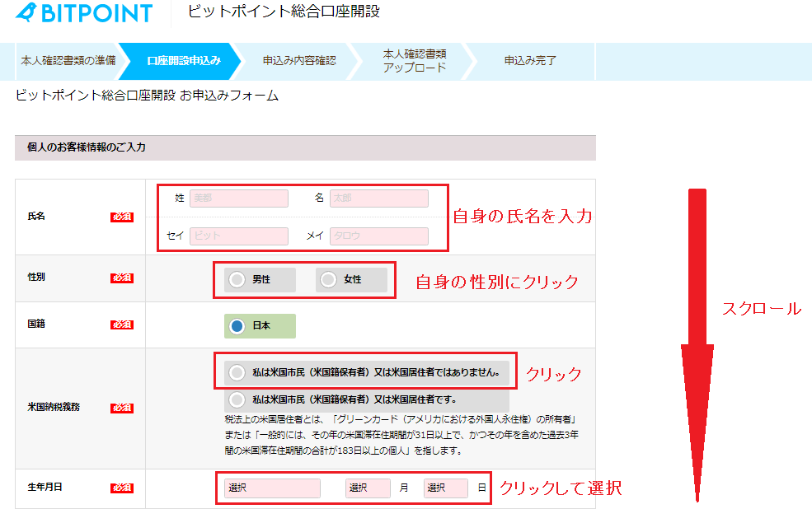Click the red 必須 badge beside 生年月日
812x509 pixels.
tap(122, 488)
